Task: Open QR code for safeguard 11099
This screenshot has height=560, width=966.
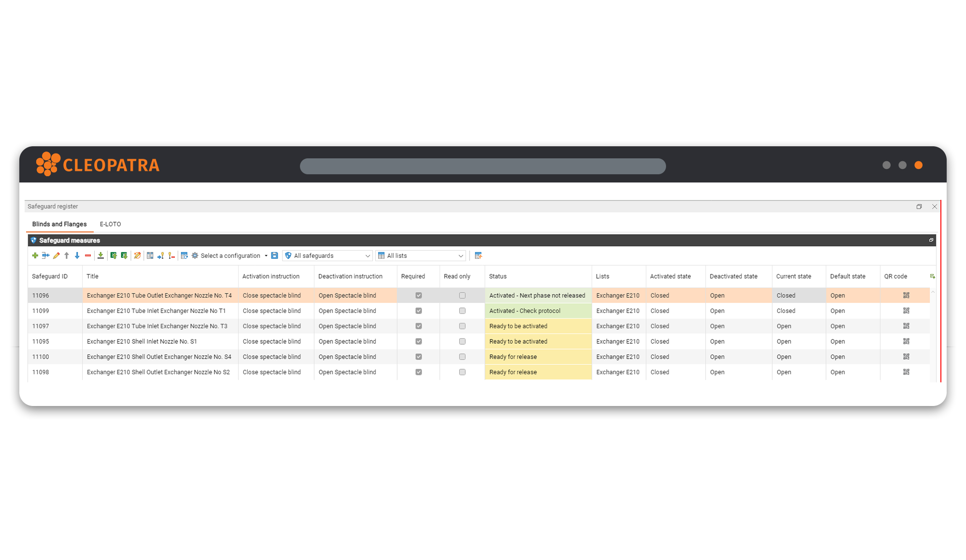Action: [x=906, y=311]
